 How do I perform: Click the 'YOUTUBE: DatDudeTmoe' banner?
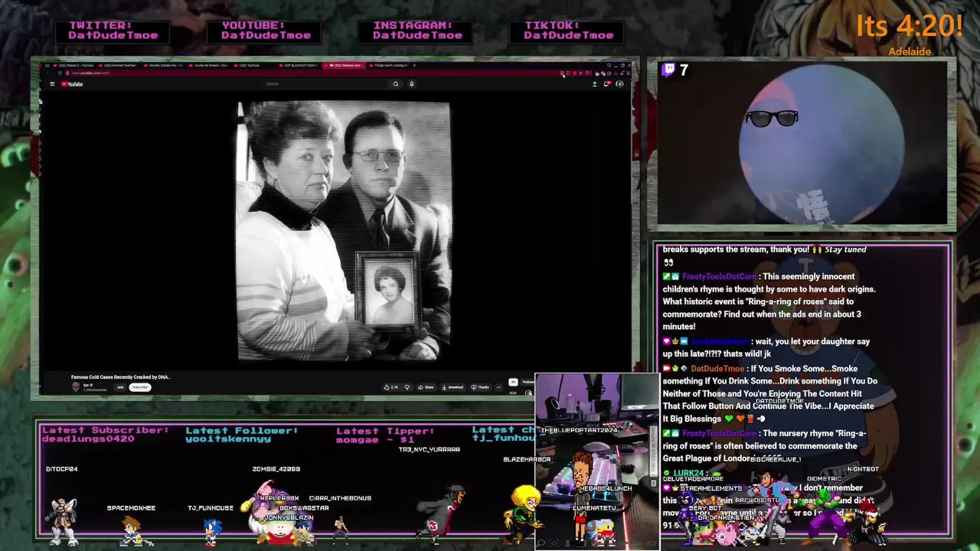click(x=264, y=31)
